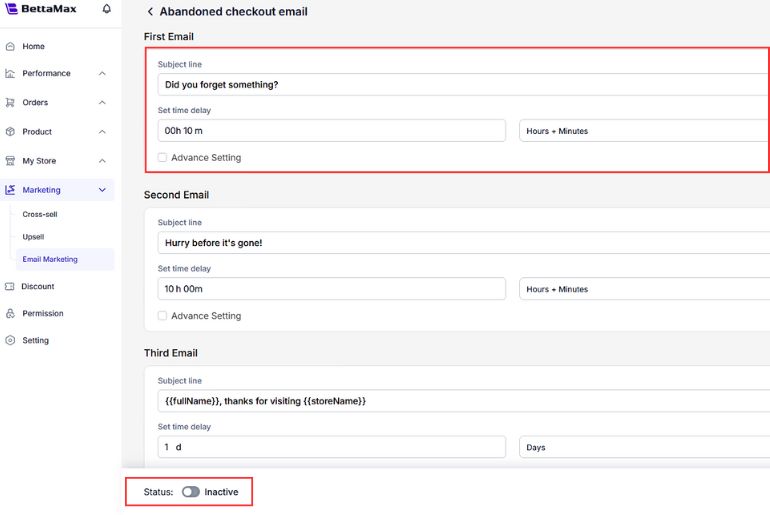Check Advance Setting under Second Email
Screen dimensions: 770x515
[163, 316]
